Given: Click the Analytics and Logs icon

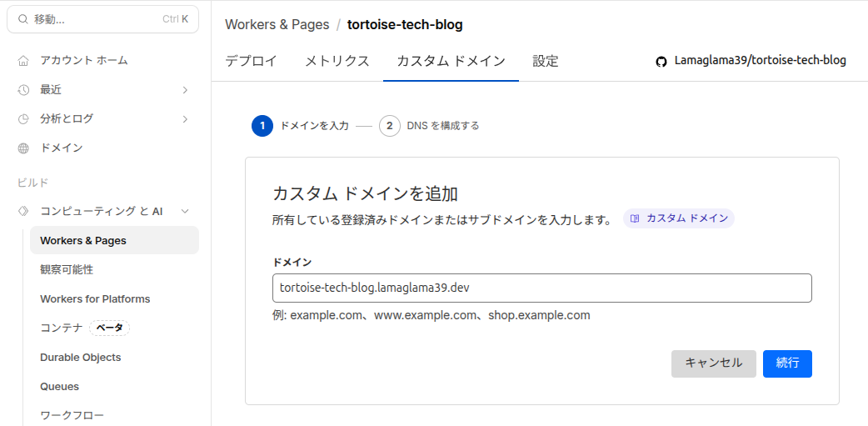Looking at the screenshot, I should point(23,119).
